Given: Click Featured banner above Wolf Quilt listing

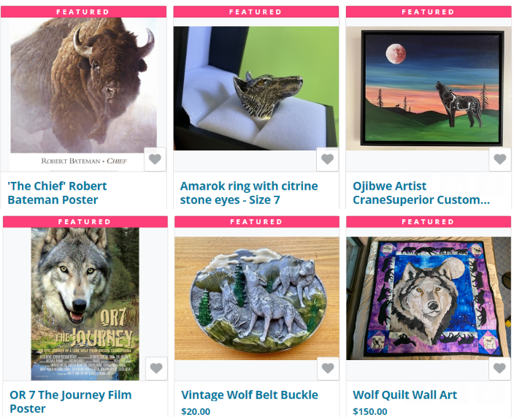Looking at the screenshot, I should (x=429, y=221).
